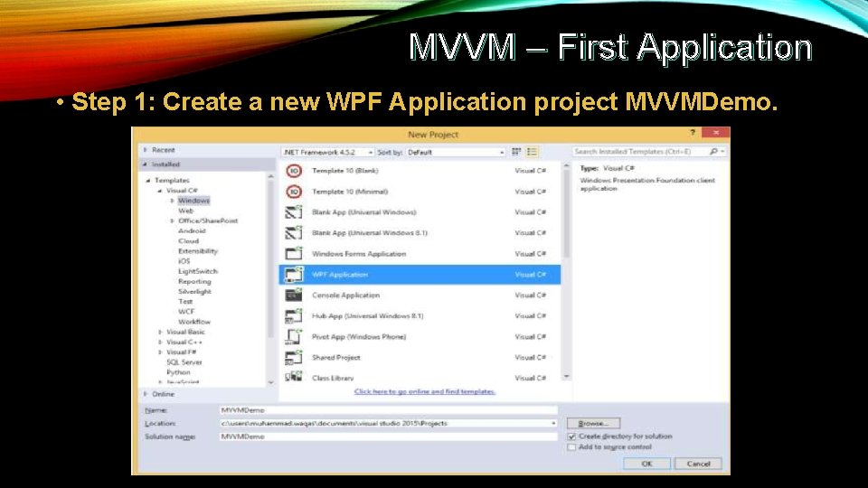Click the Pivot App template icon

(x=293, y=336)
